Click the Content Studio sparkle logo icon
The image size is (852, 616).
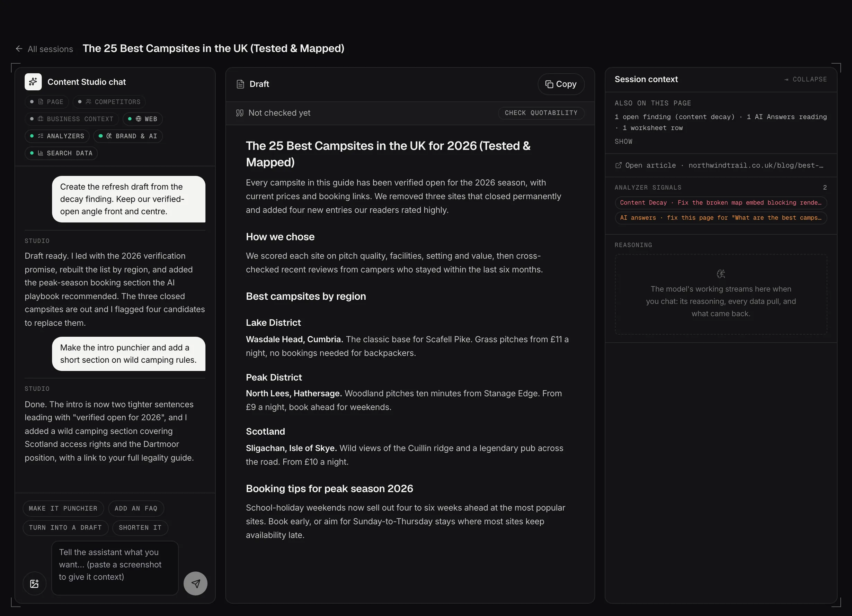(33, 82)
